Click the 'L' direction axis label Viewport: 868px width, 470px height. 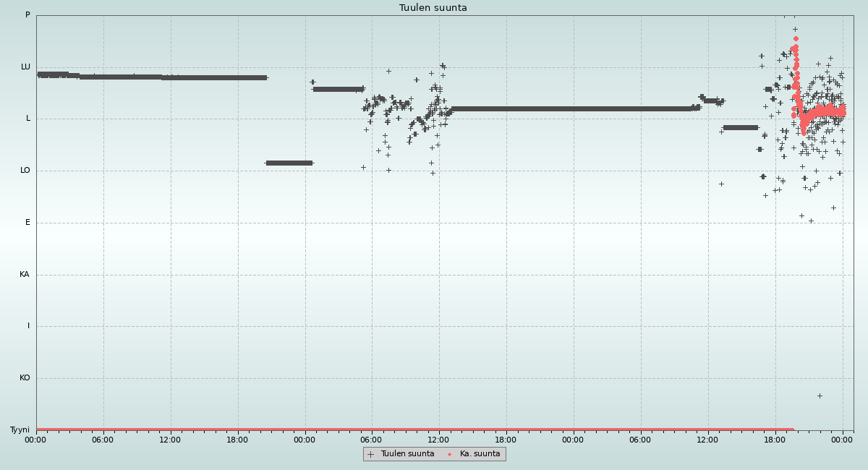[x=28, y=119]
